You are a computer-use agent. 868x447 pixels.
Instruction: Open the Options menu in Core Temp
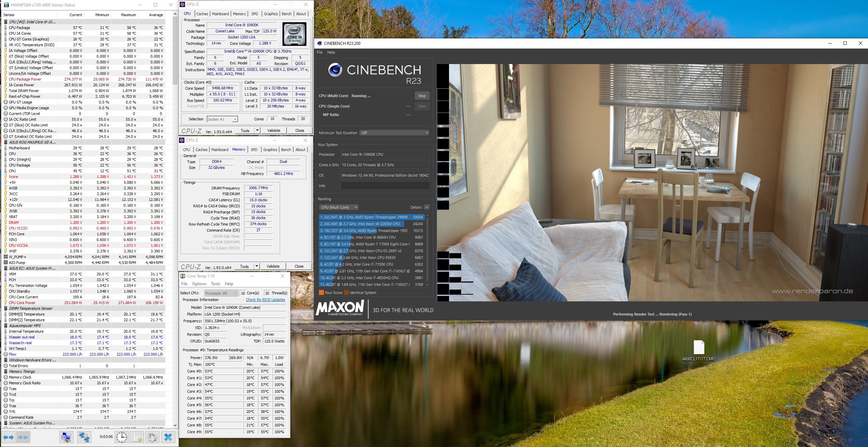(199, 284)
